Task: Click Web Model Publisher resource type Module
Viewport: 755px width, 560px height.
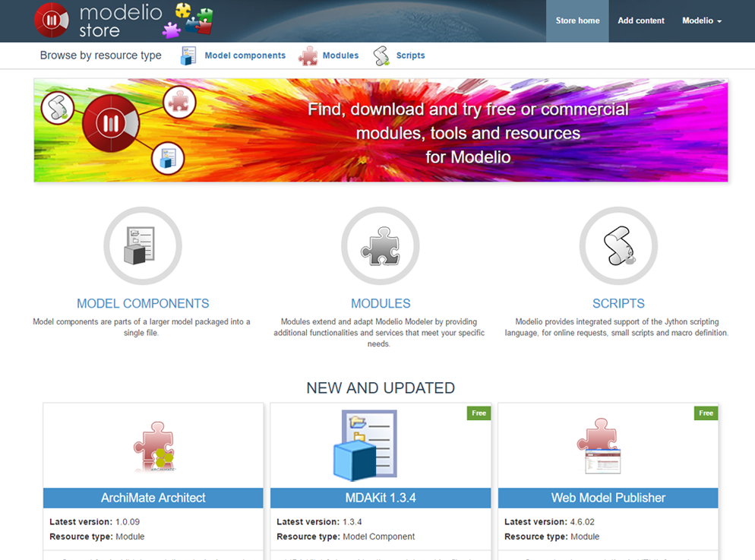Action: [551, 536]
